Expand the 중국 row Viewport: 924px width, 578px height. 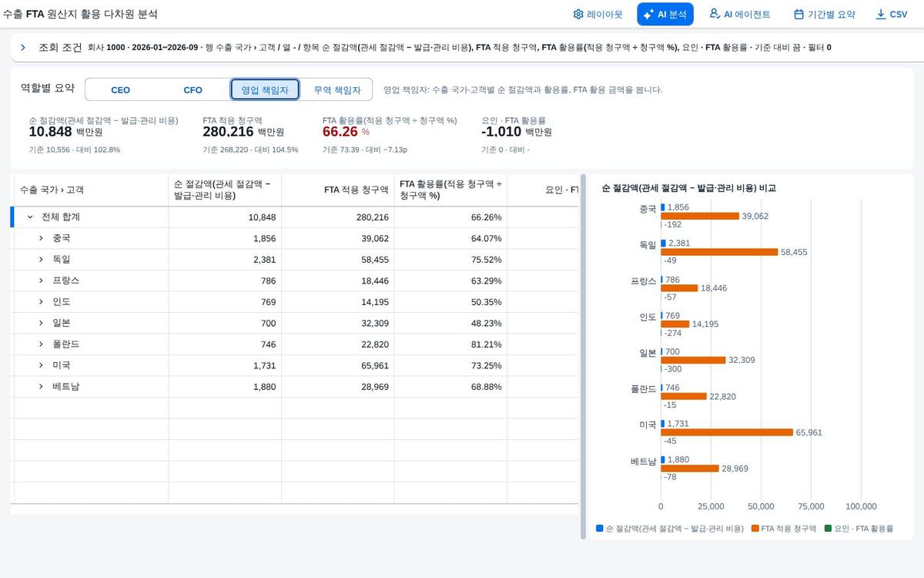(x=41, y=238)
